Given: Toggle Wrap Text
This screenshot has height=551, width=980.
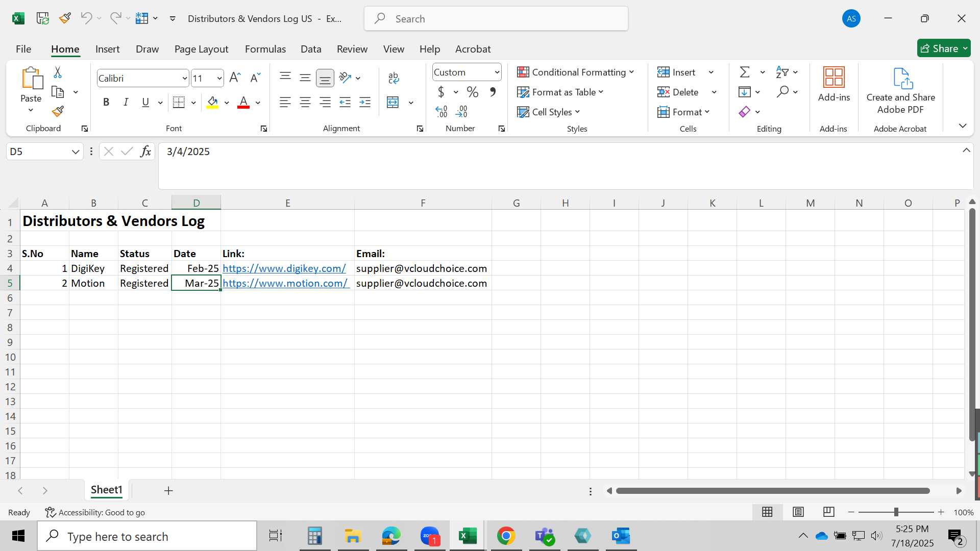Looking at the screenshot, I should 394,78.
